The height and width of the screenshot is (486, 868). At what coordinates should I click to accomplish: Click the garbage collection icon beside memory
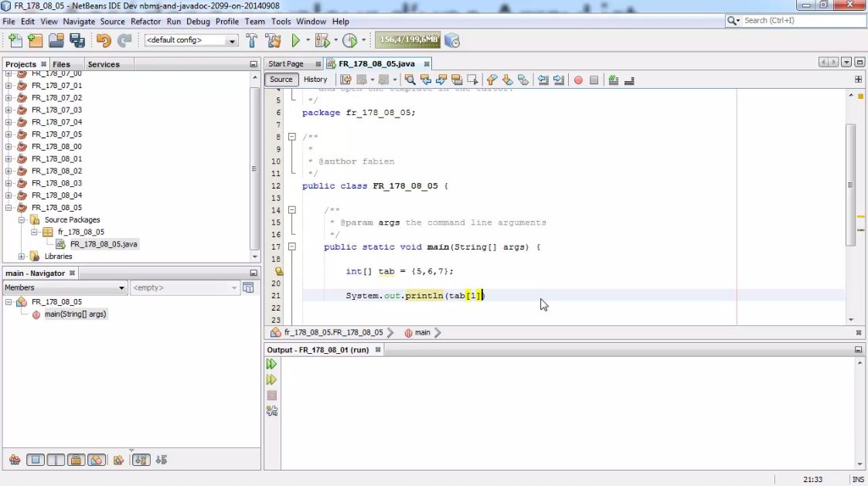(452, 41)
